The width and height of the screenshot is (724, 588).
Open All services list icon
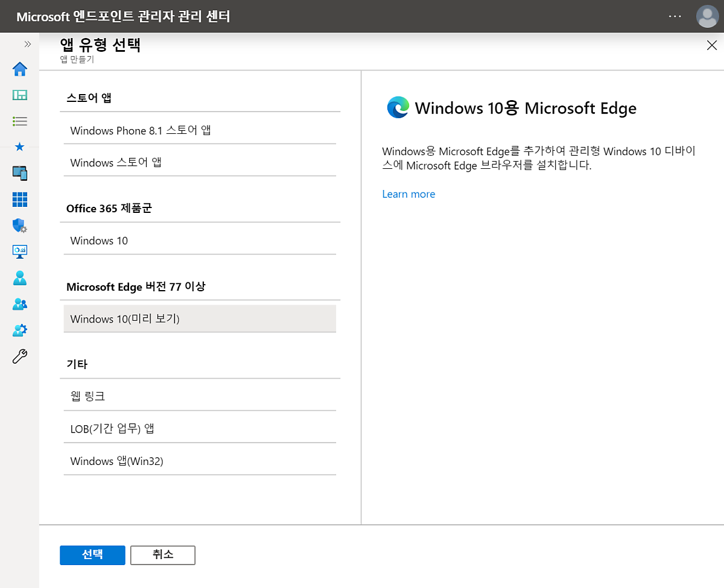tap(20, 121)
